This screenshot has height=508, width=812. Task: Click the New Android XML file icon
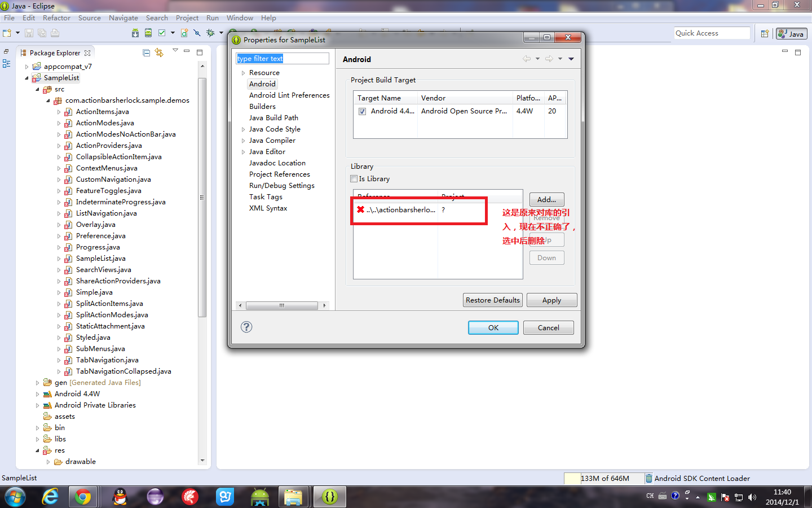tap(184, 33)
